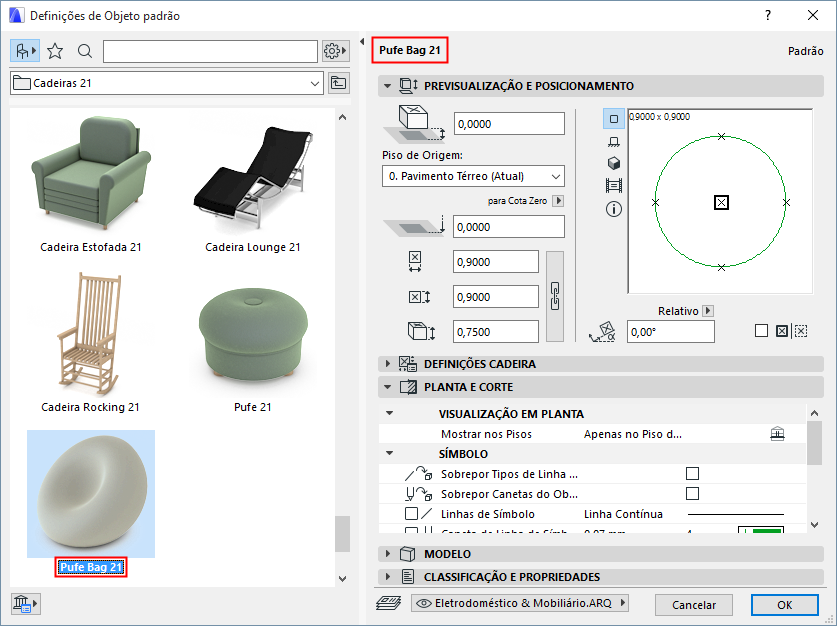Click the magnifier search icon
Screen dimensions: 837x626
(85, 51)
